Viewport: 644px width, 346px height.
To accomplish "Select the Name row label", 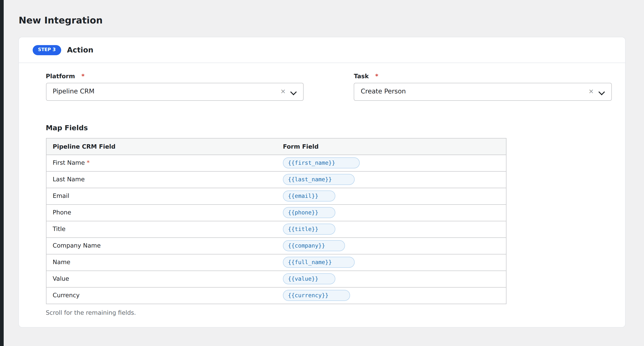I will tap(61, 262).
